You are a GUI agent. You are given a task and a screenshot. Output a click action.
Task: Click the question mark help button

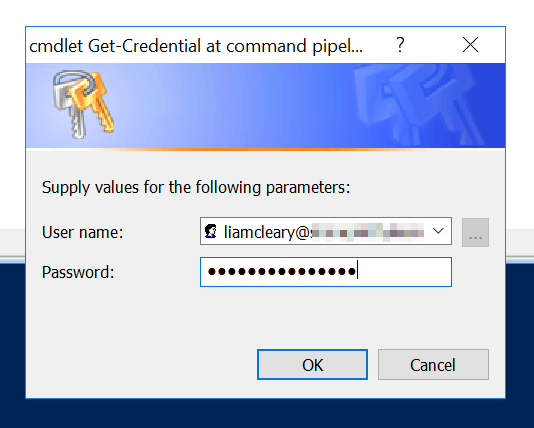click(x=400, y=45)
